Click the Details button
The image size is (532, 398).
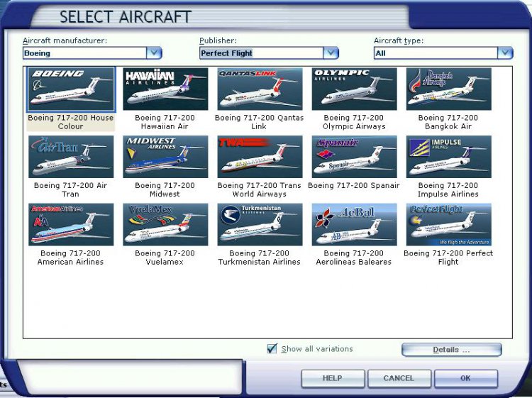click(x=451, y=350)
